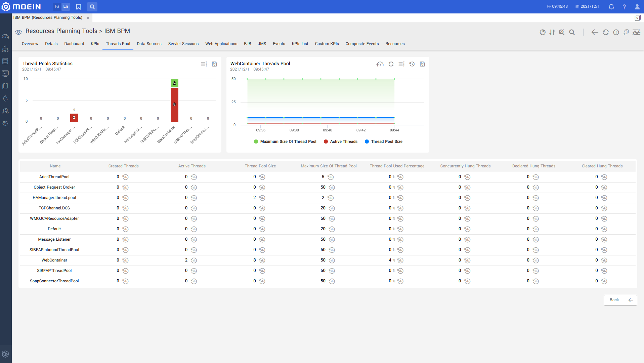This screenshot has width=644, height=363.
Task: Open WebContainer Threads Pool history icon
Action: (412, 64)
